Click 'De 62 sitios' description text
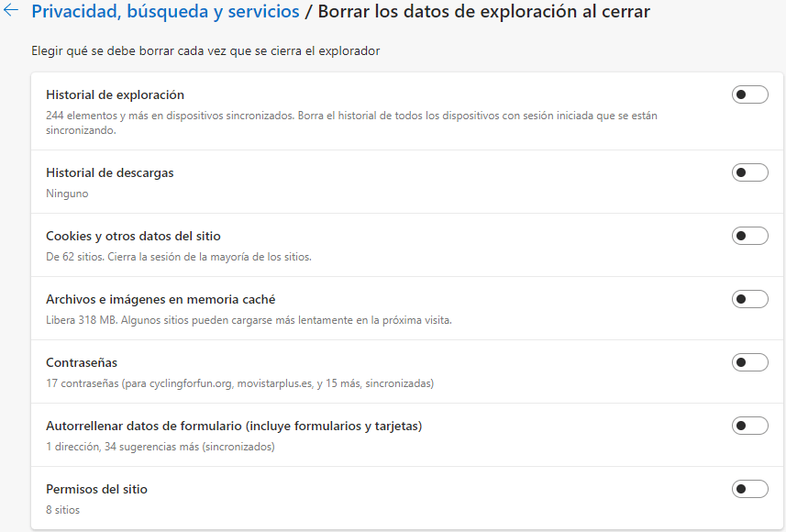The height and width of the screenshot is (532, 786). [179, 257]
